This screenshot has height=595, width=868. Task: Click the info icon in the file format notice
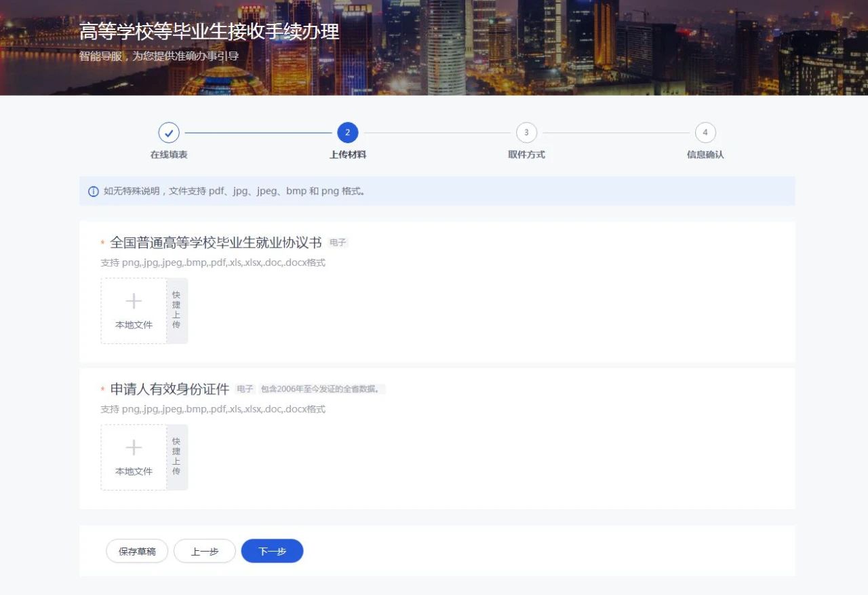[x=94, y=191]
